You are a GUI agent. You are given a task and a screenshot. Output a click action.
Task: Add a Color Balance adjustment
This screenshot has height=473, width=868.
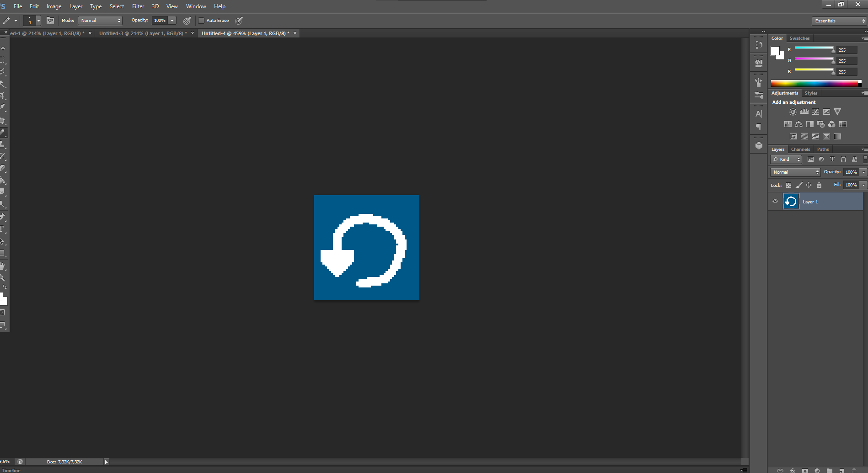[798, 124]
